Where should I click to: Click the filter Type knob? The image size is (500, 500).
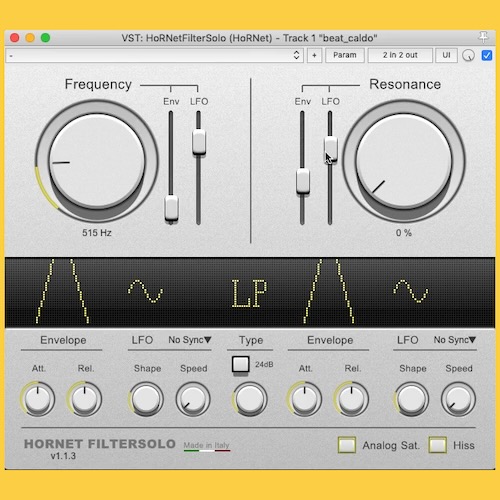250,399
